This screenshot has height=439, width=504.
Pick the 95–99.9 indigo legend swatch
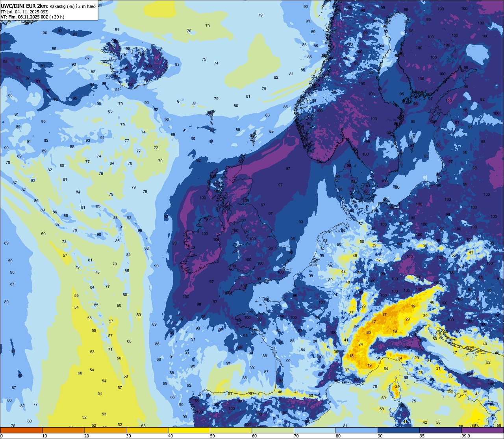pos(441,430)
